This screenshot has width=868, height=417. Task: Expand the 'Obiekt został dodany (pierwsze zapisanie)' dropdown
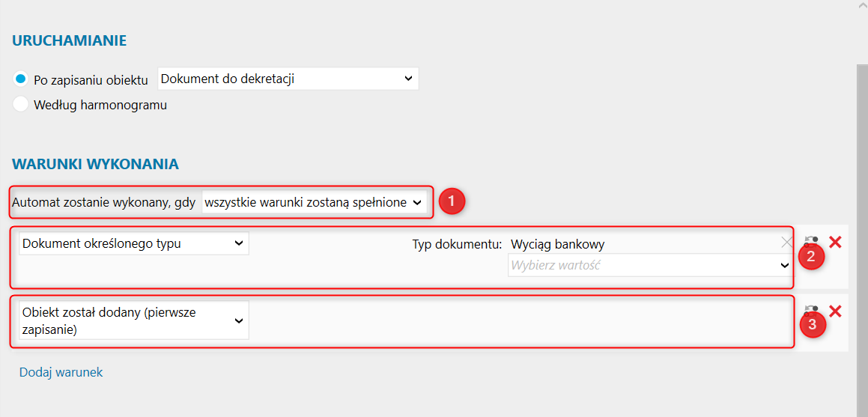133,320
